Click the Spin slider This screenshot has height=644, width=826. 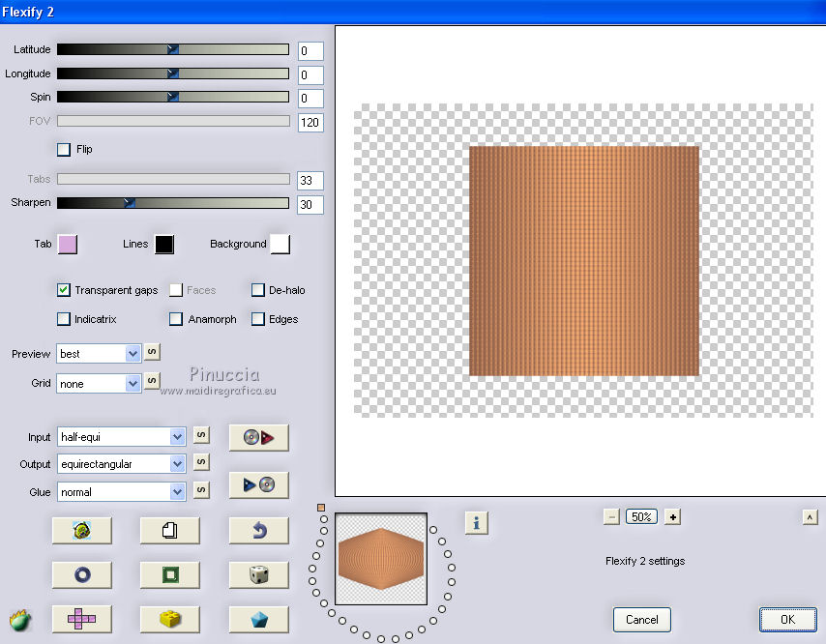[173, 97]
